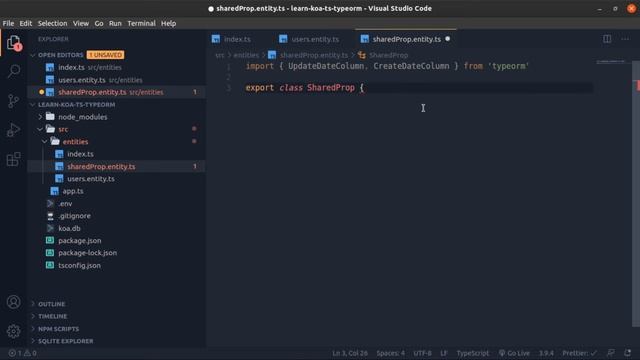The image size is (640, 360).
Task: Click the editor vertical scrollbar
Action: pos(636,194)
